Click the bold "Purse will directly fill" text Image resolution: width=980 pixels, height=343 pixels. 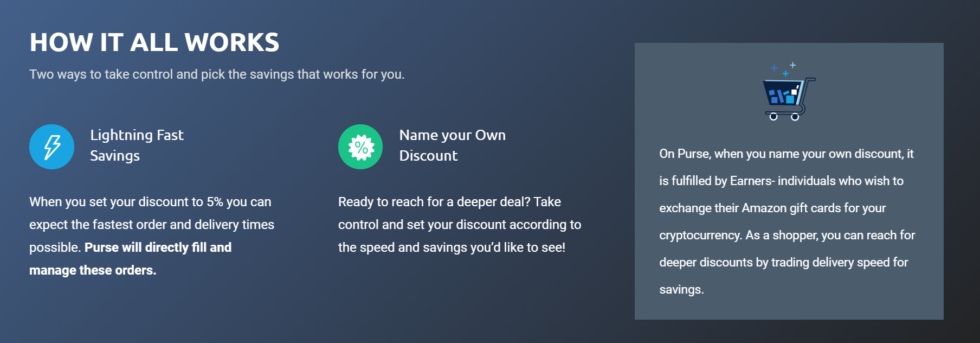pos(158,247)
